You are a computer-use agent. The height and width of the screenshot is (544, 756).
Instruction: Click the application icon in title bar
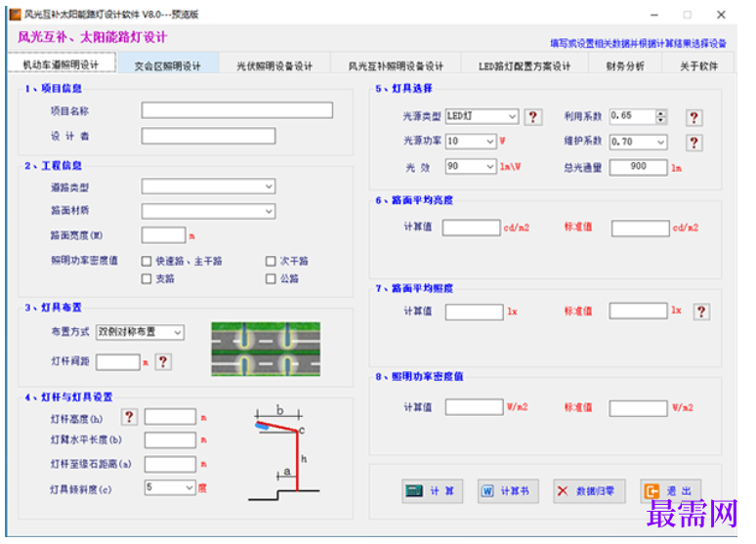pyautogui.click(x=16, y=15)
